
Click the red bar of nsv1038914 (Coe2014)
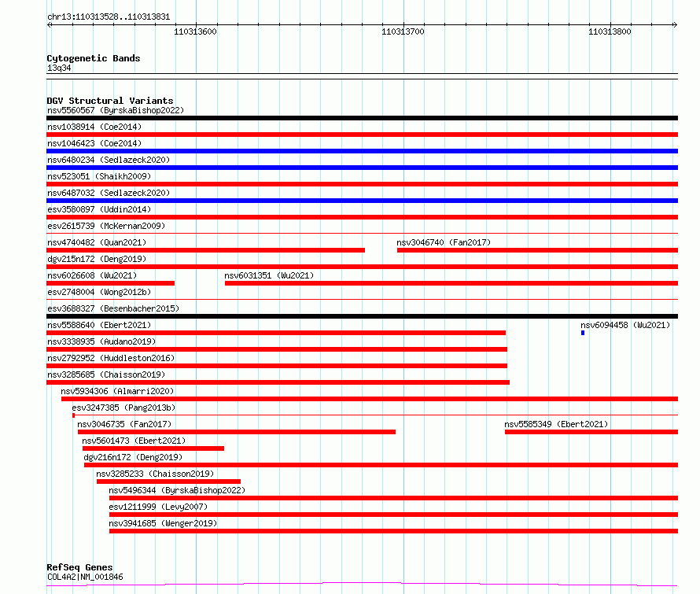362,135
